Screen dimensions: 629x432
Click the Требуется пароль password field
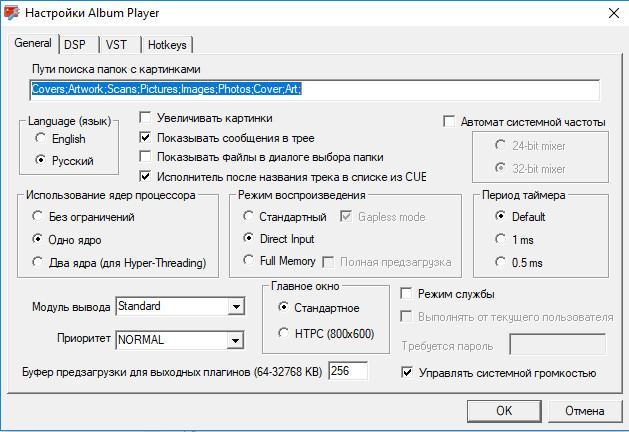[x=558, y=344]
